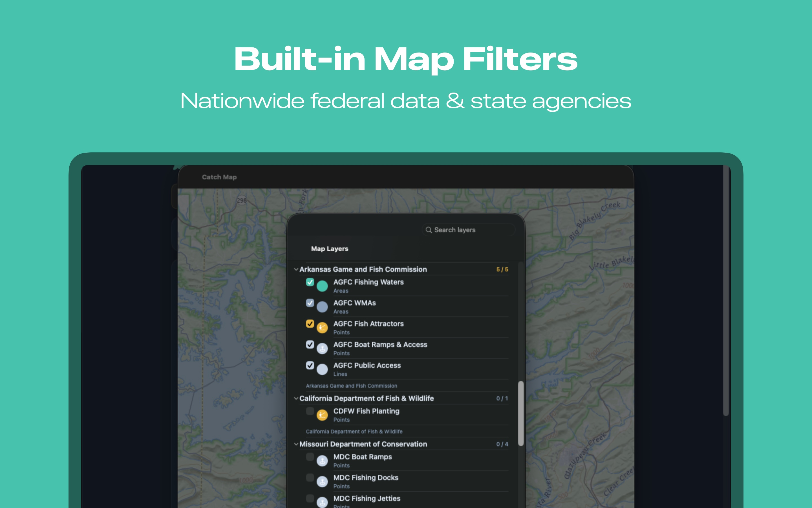
Task: Click the 5 / 5 Arkansas layer count
Action: pyautogui.click(x=502, y=270)
